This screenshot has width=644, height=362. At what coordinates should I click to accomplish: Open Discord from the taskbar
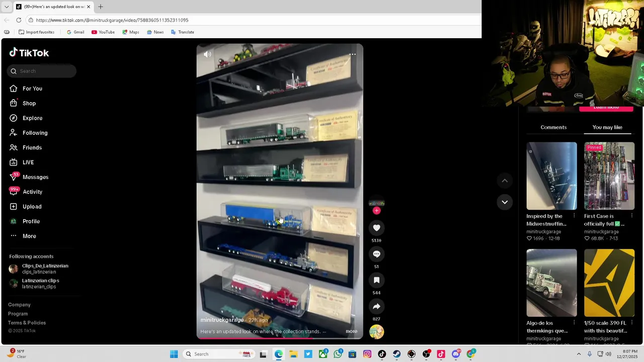pos(456,354)
